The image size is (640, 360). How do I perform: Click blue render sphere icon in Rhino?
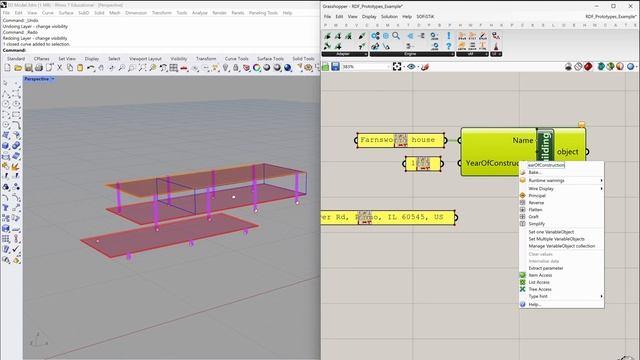(x=288, y=68)
